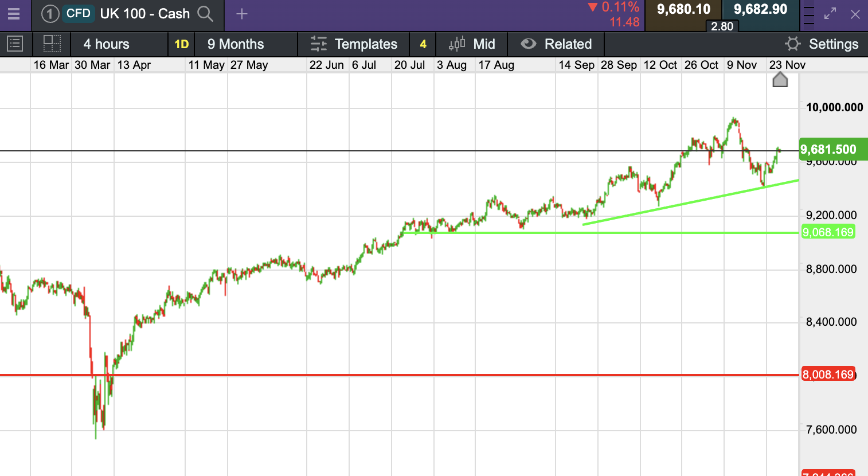Image resolution: width=868 pixels, height=476 pixels.
Task: Click the 9,200.000 price axis label
Action: pyautogui.click(x=831, y=215)
